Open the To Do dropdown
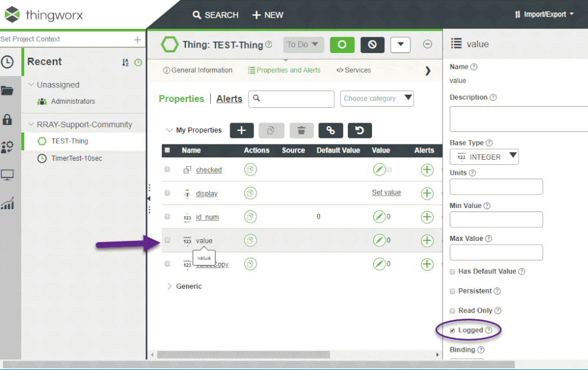588x370 pixels. click(x=303, y=45)
